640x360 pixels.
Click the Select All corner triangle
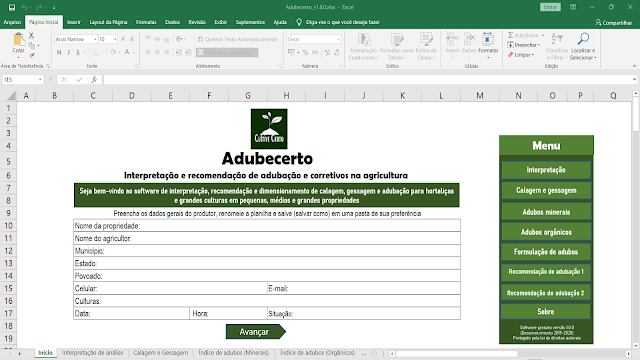pyautogui.click(x=11, y=96)
